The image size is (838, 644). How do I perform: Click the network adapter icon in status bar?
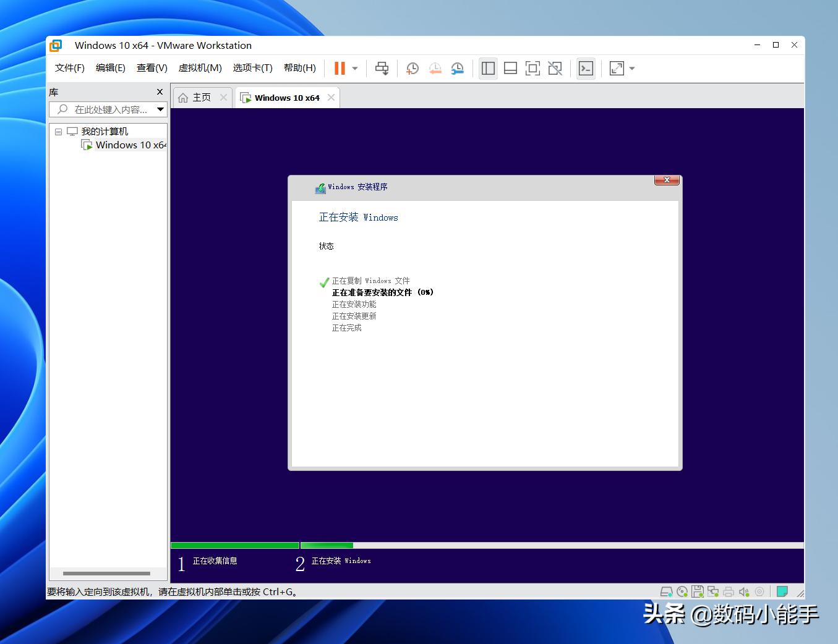[713, 591]
